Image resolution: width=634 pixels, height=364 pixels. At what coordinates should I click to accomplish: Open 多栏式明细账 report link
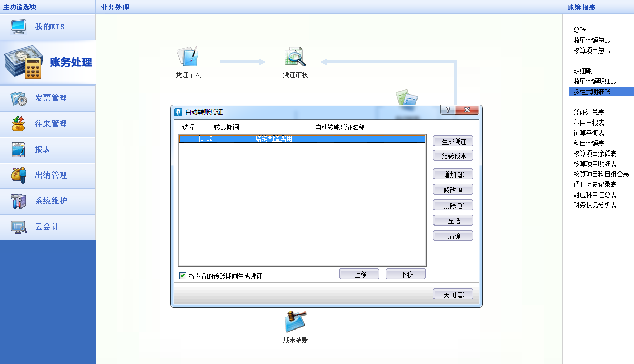592,92
